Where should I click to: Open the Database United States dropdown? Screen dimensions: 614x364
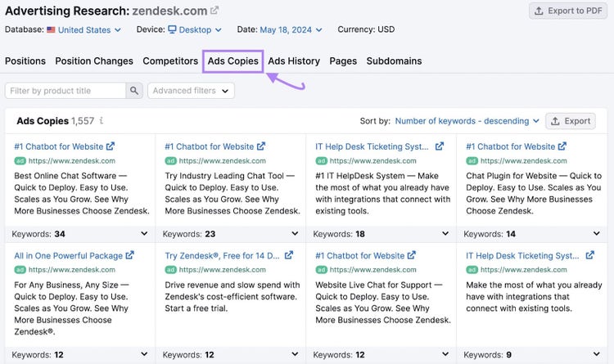[x=84, y=29]
